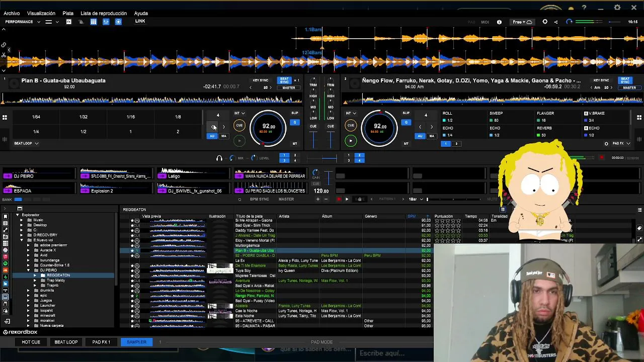The width and height of the screenshot is (644, 362).
Task: Click the highlighted grid layout icon in toolbar
Action: [94, 22]
